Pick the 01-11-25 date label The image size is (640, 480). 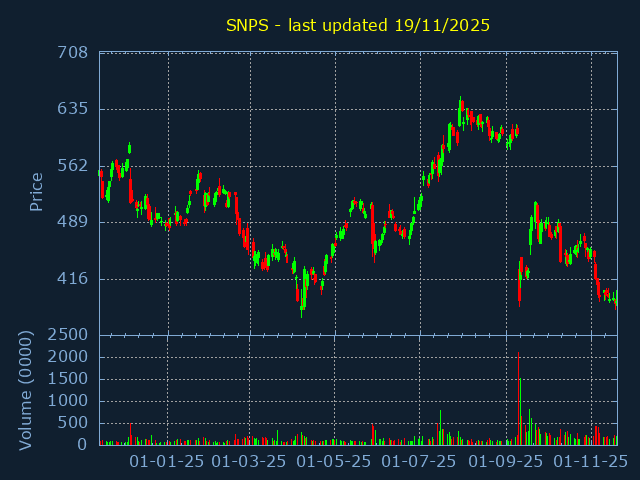click(591, 462)
